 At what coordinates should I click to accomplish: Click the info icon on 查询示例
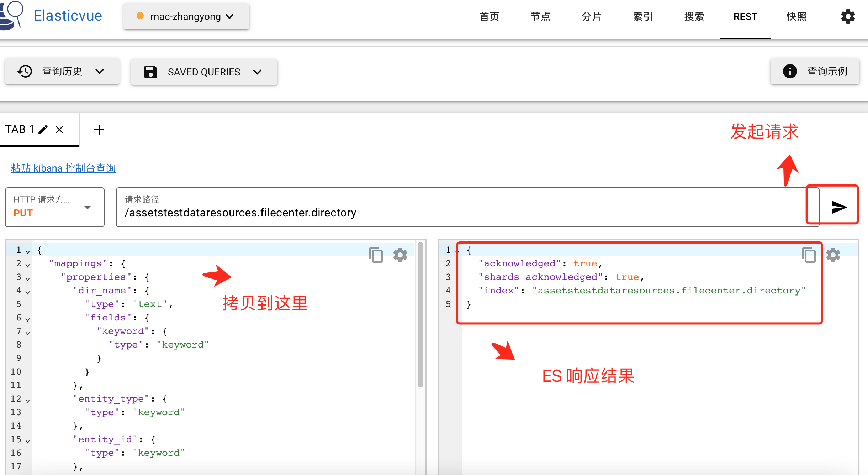coord(790,72)
